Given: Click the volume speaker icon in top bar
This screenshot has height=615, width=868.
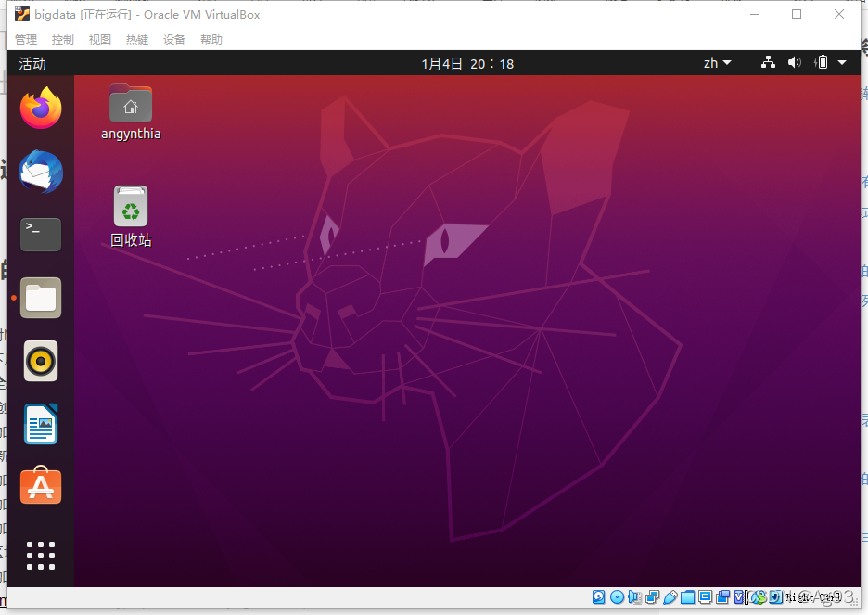Looking at the screenshot, I should tap(795, 62).
